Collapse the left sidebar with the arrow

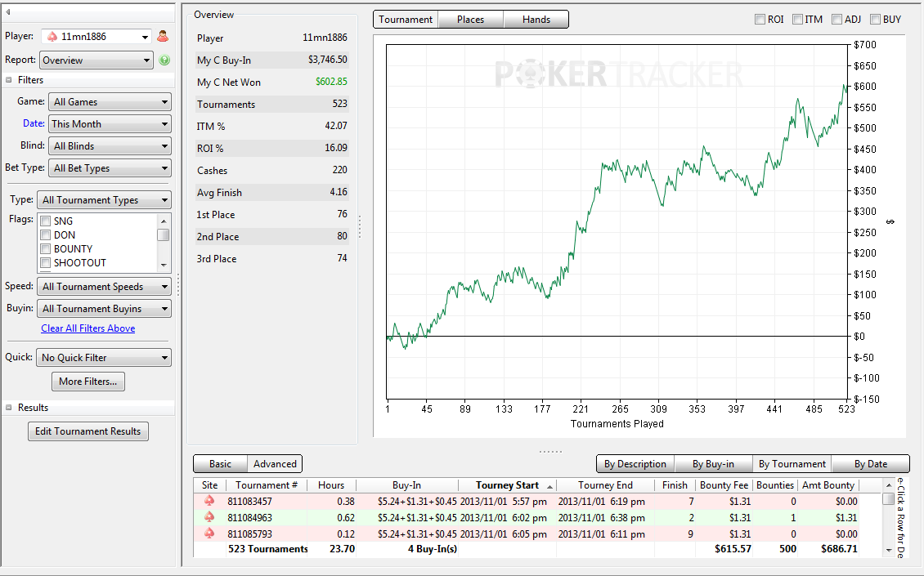(8, 11)
